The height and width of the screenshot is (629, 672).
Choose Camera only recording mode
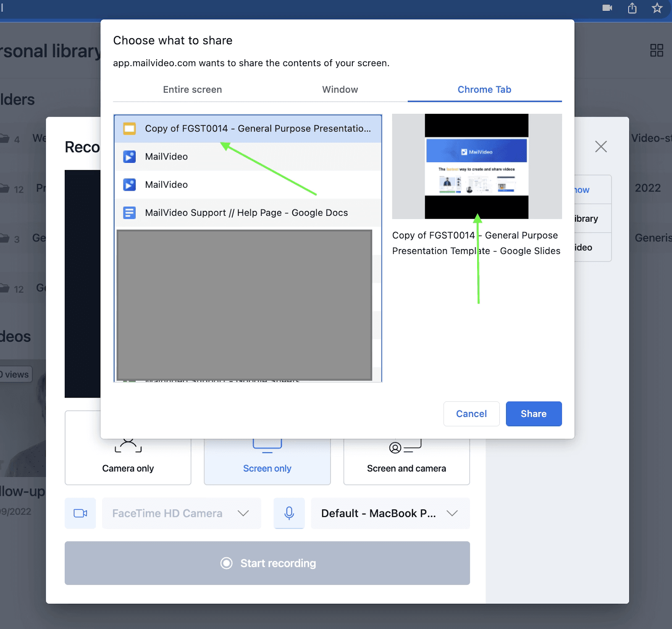128,461
